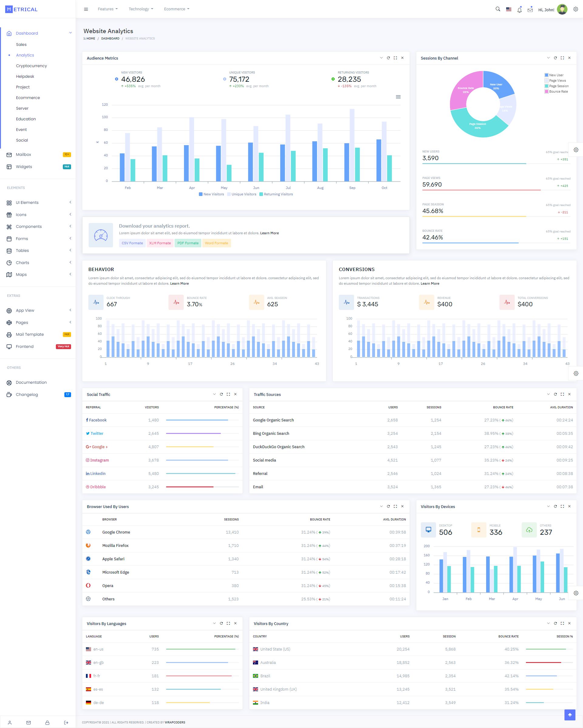This screenshot has height=728, width=583.
Task: Refresh the Audience Metrics card
Action: [388, 58]
